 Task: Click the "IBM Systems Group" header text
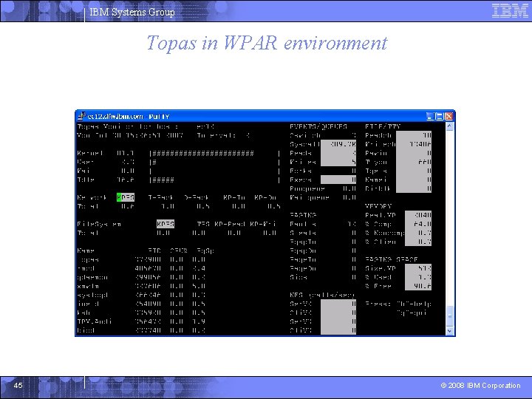click(132, 13)
